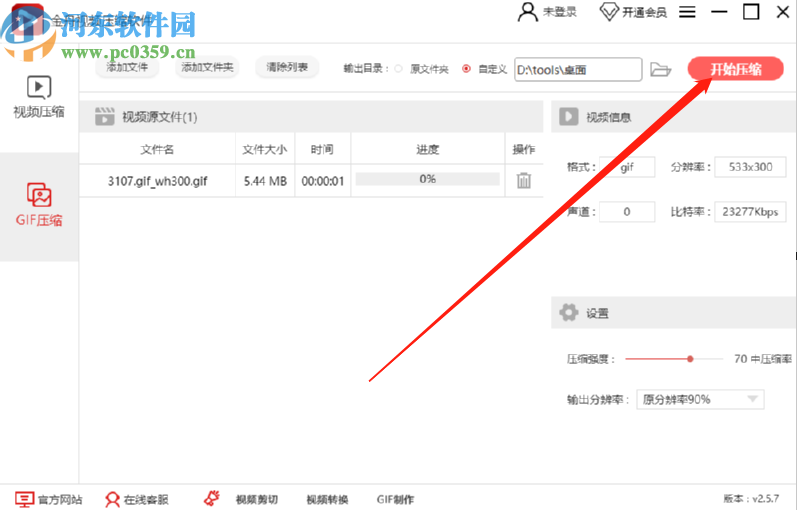Click the 添加文件夹 button
The image size is (797, 510).
click(x=207, y=67)
